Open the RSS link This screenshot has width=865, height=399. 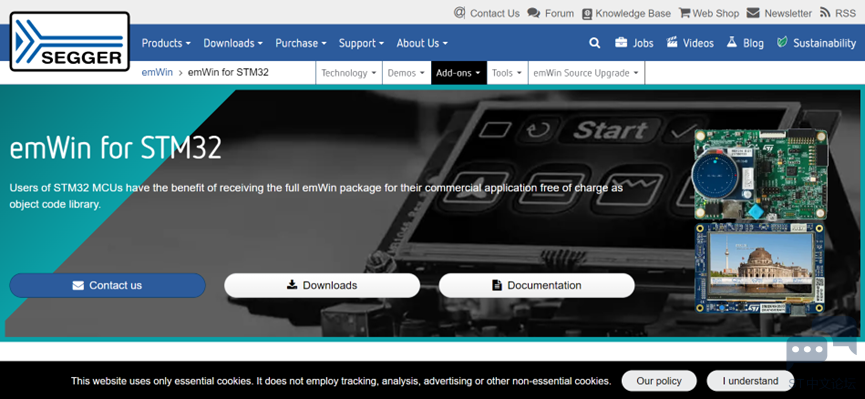(845, 13)
